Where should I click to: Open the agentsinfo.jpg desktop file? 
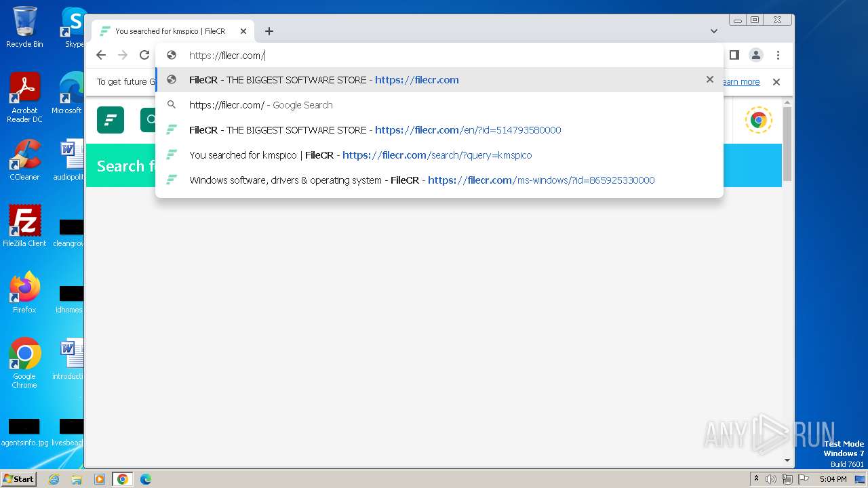tap(24, 432)
